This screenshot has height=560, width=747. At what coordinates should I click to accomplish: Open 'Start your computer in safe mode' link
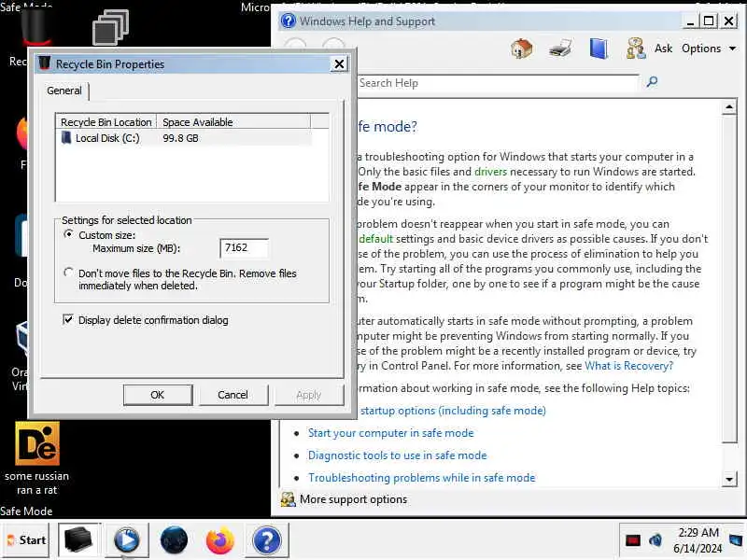390,433
